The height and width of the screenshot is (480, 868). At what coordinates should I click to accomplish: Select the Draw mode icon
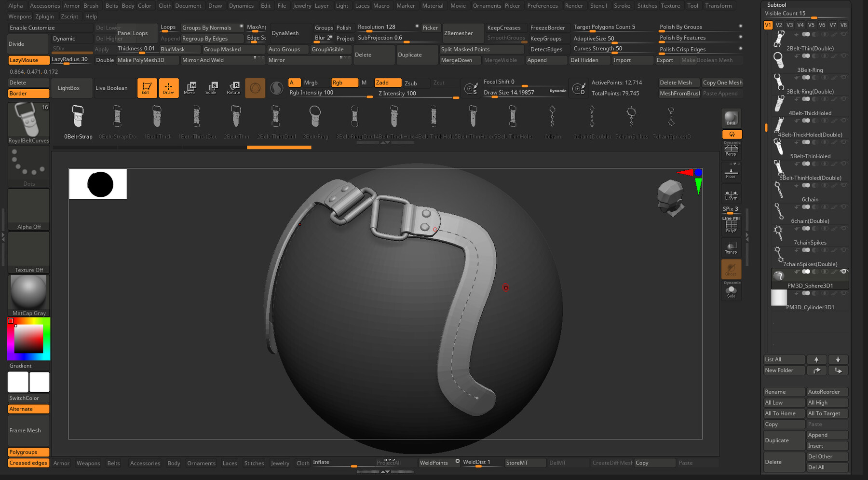click(x=169, y=88)
